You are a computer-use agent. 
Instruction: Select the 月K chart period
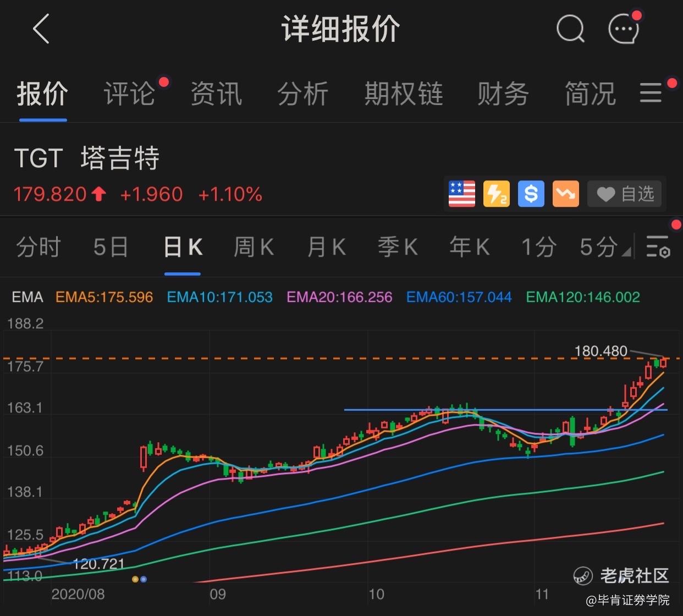click(x=326, y=247)
